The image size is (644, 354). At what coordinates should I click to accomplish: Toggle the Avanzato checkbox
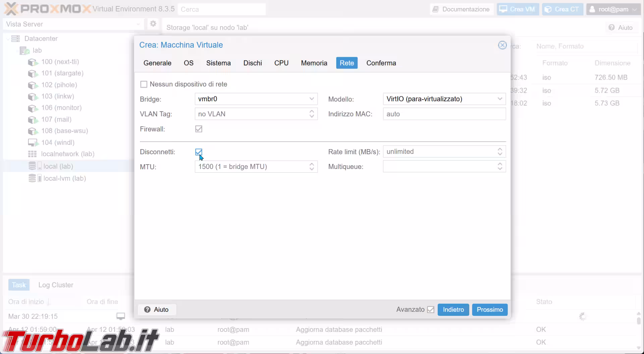tap(431, 310)
